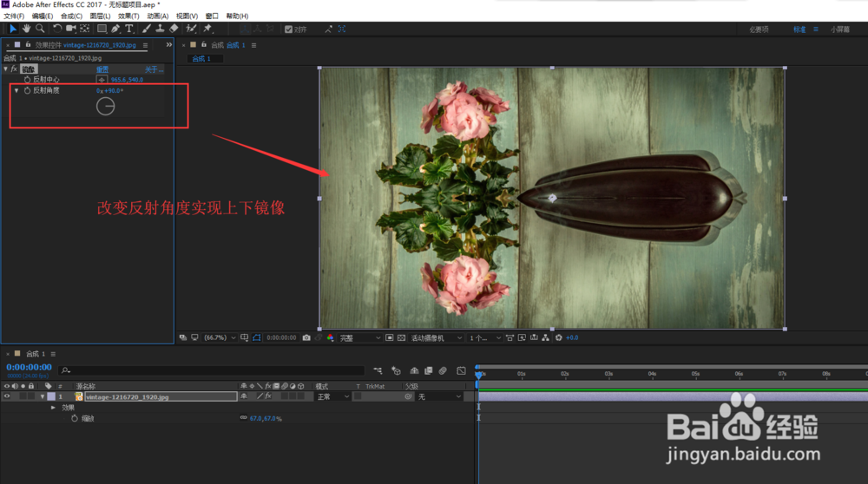Switch to the 小屏幕 workspace

coord(839,29)
